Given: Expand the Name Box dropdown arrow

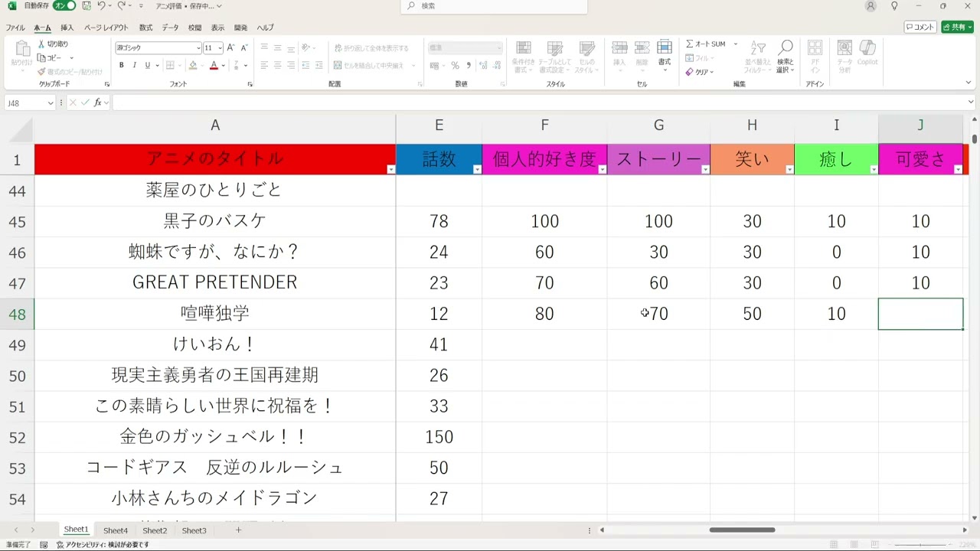Looking at the screenshot, I should click(51, 103).
